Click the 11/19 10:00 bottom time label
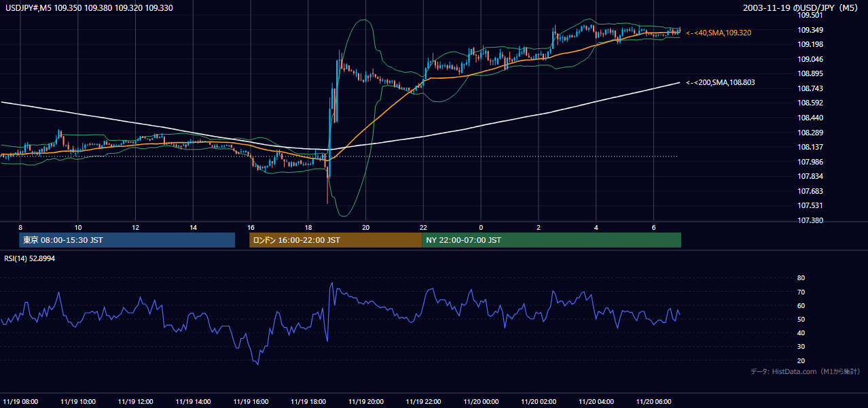The height and width of the screenshot is (408, 868). click(78, 401)
